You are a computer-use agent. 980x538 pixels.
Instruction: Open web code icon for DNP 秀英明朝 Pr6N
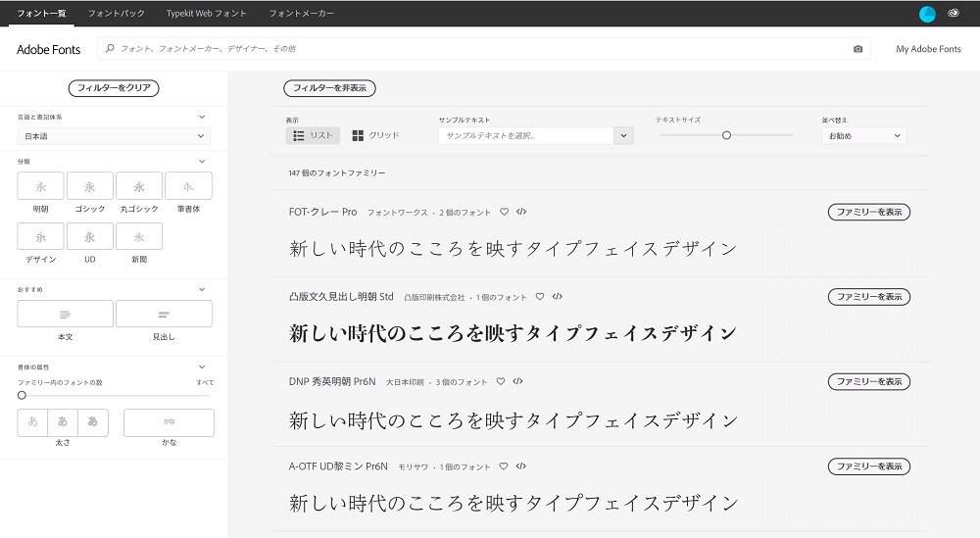pyautogui.click(x=517, y=381)
